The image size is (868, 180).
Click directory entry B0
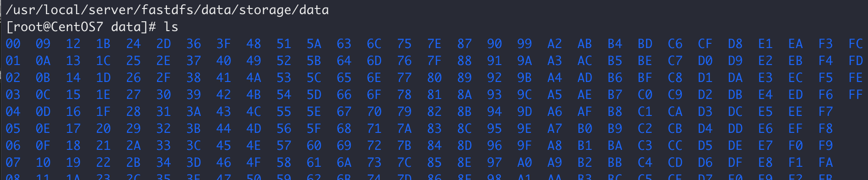[585, 129]
